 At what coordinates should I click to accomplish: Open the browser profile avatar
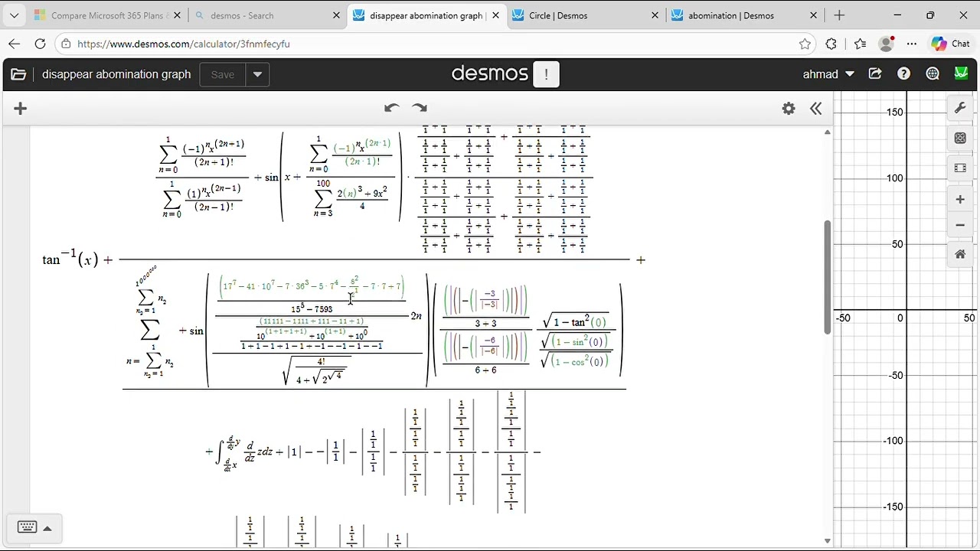886,44
